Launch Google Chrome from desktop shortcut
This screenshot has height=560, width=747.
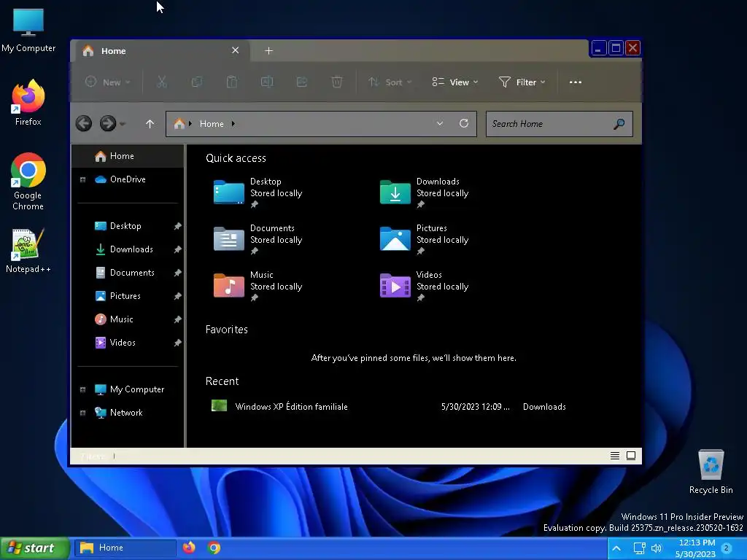point(28,182)
